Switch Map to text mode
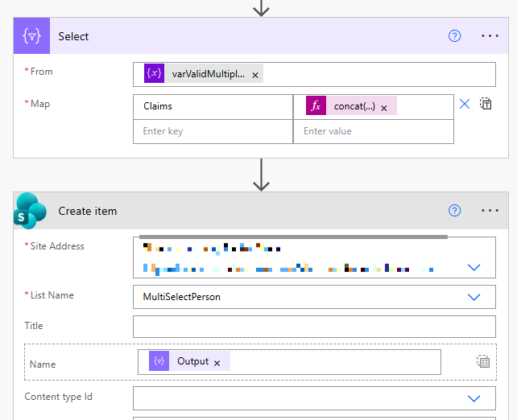Image resolution: width=517 pixels, height=420 pixels. 486,104
